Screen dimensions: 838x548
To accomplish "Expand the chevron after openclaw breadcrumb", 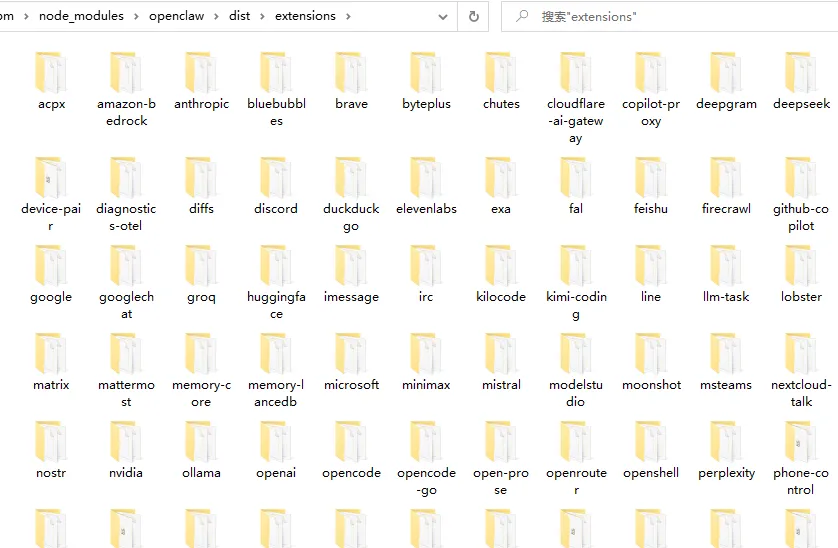I will pyautogui.click(x=216, y=17).
